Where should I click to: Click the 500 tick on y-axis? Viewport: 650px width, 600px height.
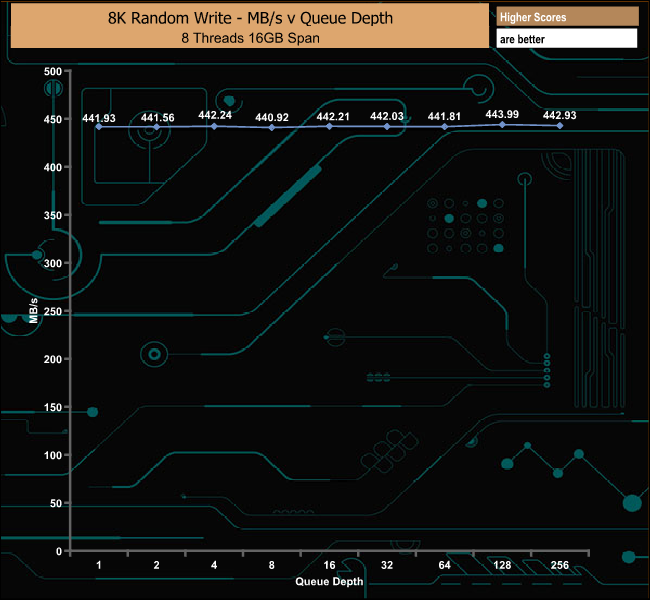pyautogui.click(x=52, y=72)
